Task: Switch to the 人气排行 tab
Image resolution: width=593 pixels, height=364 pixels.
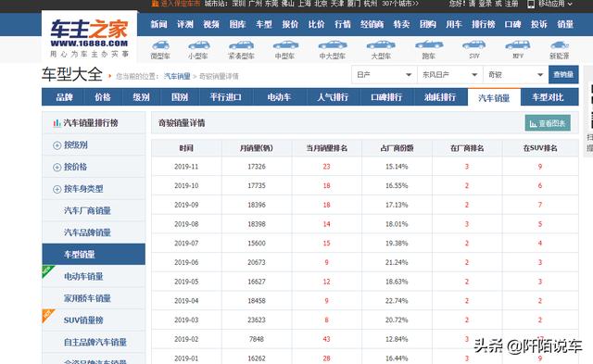Action: 333,97
